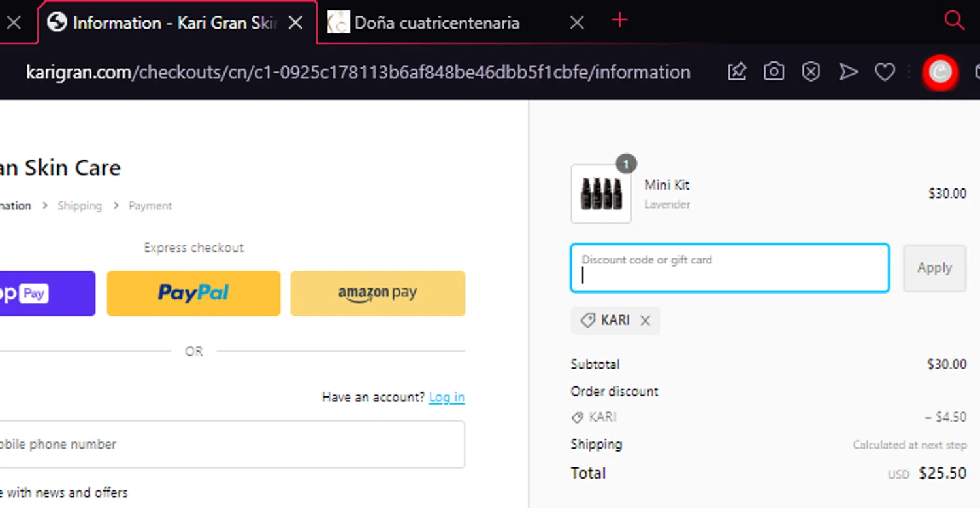Viewport: 980px width, 508px height.
Task: Pay with the PayPal button
Action: (x=193, y=294)
